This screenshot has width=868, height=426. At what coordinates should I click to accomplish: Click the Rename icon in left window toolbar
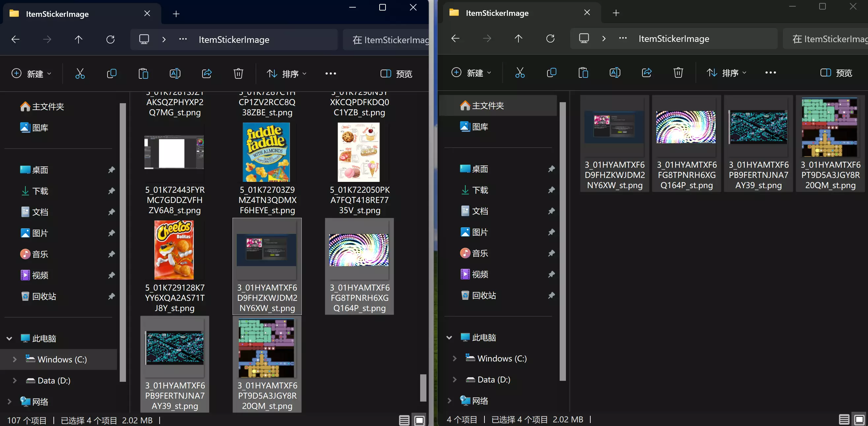click(175, 73)
